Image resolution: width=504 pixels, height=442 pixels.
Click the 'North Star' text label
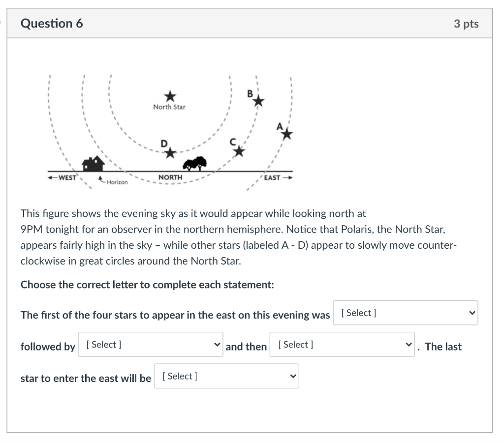tap(169, 107)
